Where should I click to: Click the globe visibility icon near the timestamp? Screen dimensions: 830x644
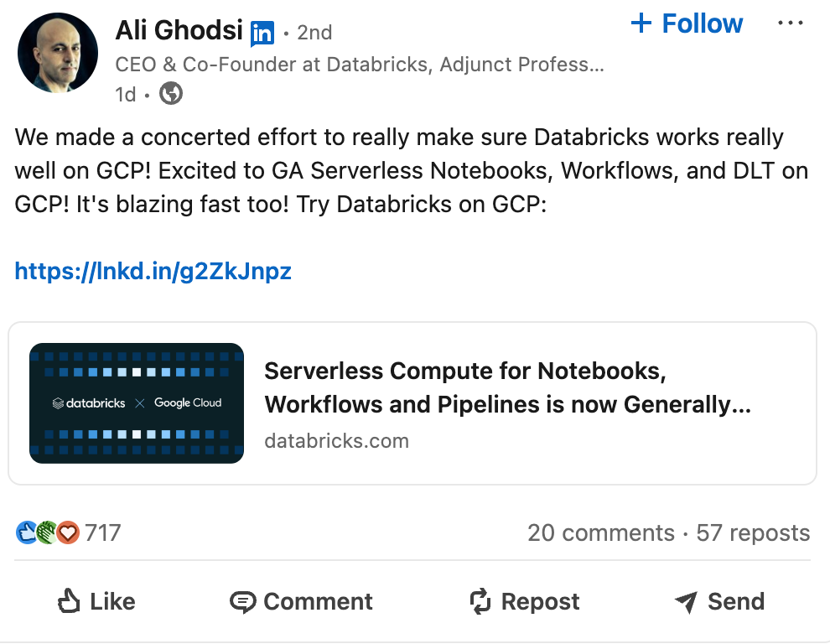[170, 95]
